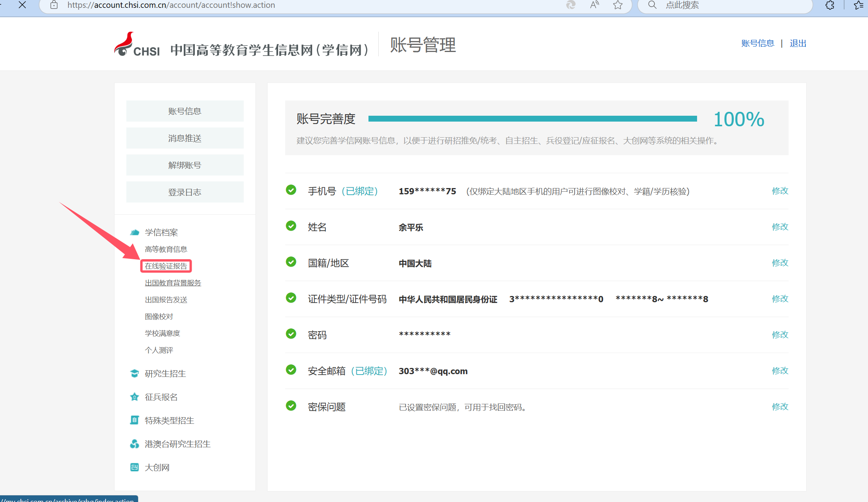Add page to favorites star icon

[x=618, y=5]
